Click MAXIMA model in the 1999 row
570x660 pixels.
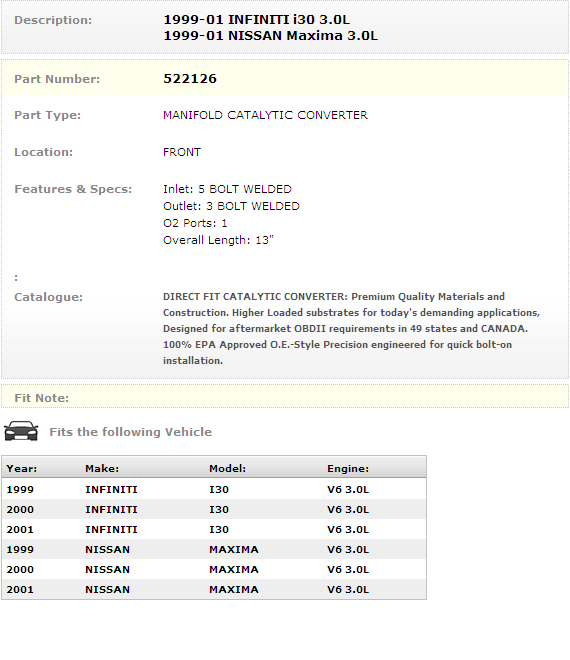[234, 550]
